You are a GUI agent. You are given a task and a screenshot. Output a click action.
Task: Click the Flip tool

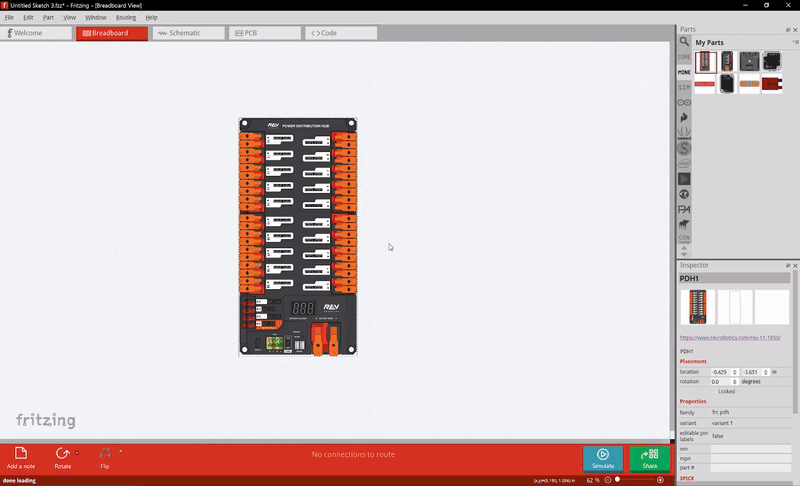(x=105, y=457)
